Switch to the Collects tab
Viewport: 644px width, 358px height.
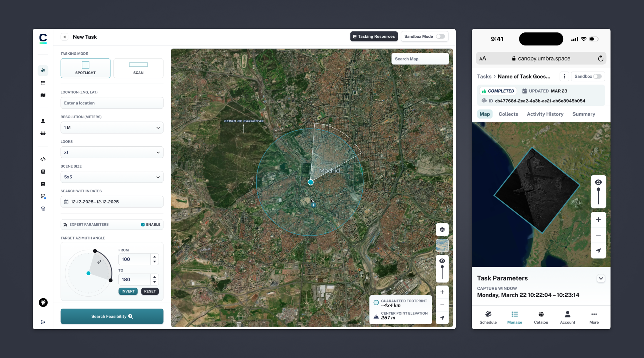pyautogui.click(x=508, y=114)
